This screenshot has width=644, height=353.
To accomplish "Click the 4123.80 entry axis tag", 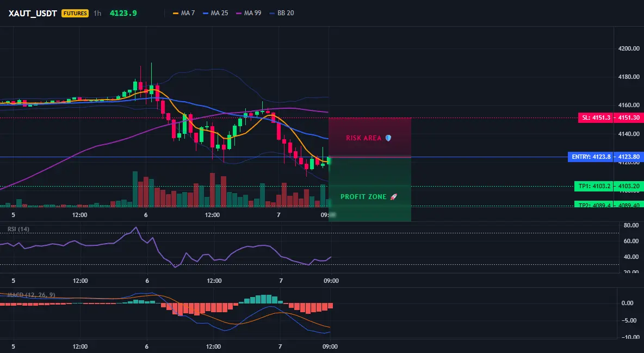I will [x=629, y=157].
